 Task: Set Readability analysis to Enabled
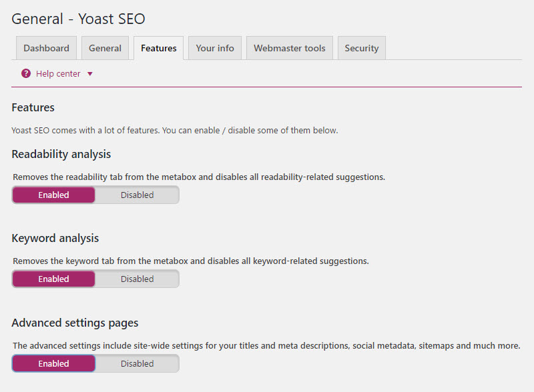tap(54, 195)
